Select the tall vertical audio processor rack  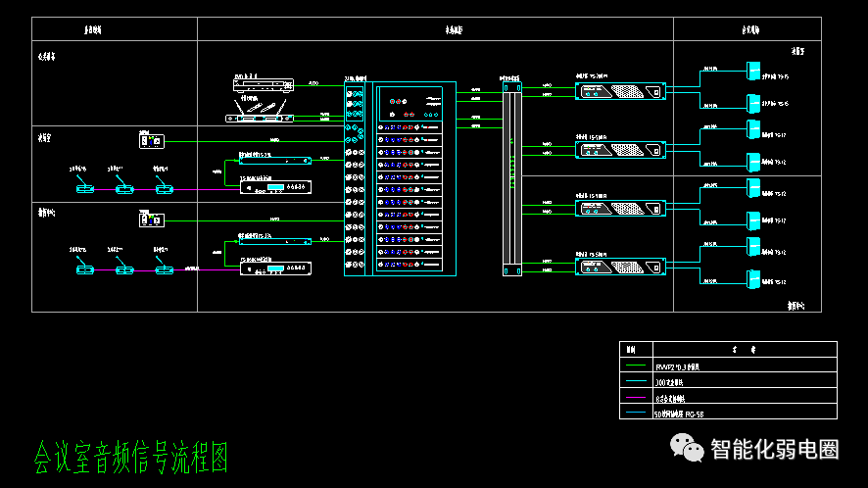(x=512, y=178)
